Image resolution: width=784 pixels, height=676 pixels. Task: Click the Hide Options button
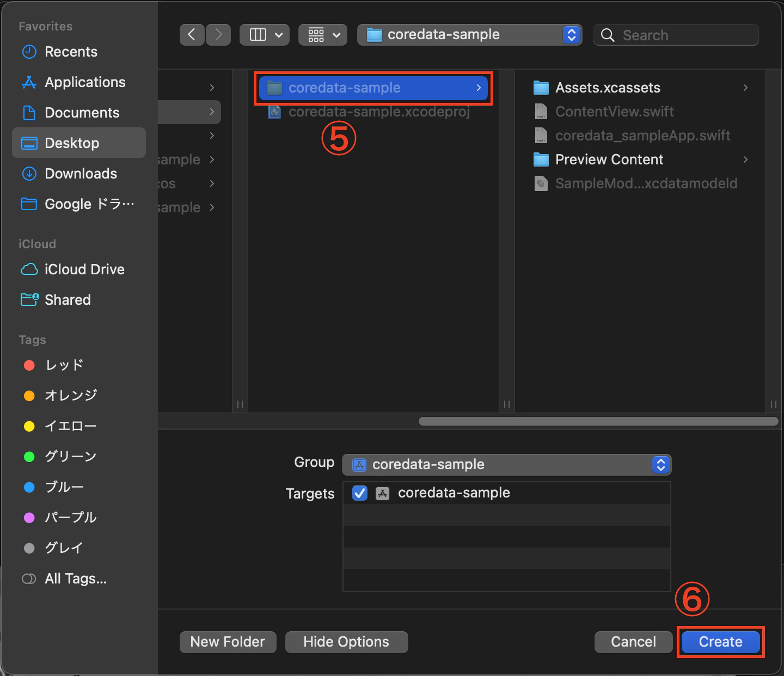pos(346,642)
